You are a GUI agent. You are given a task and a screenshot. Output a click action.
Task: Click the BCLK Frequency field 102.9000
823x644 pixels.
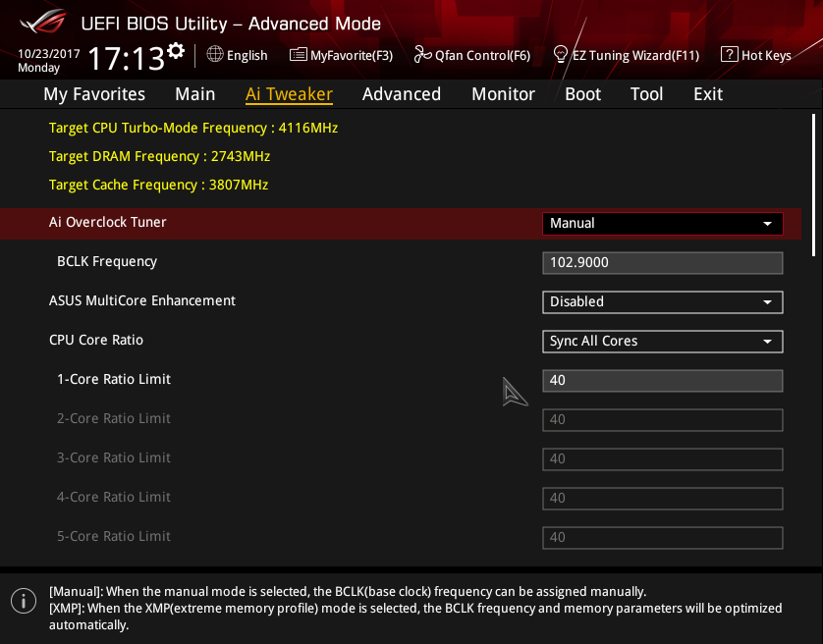[662, 263]
